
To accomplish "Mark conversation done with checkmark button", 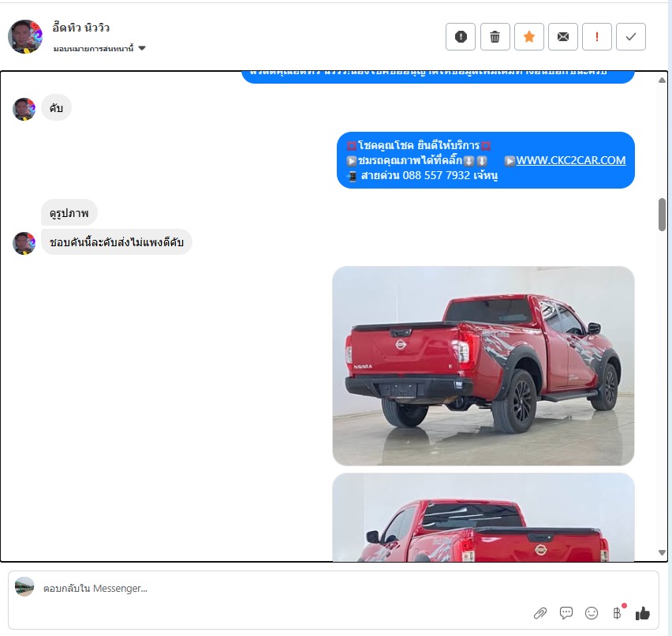I will [x=631, y=36].
